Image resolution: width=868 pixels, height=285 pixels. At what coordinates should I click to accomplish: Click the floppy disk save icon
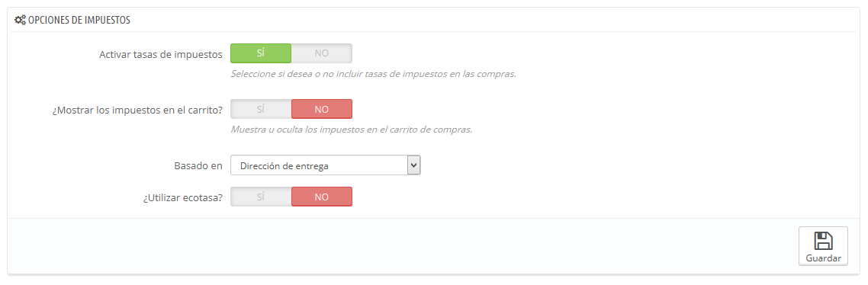pyautogui.click(x=823, y=241)
